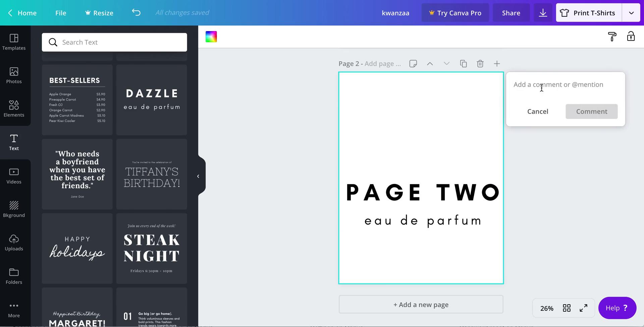This screenshot has width=644, height=327.
Task: Open the 26% zoom level menu
Action: (547, 308)
